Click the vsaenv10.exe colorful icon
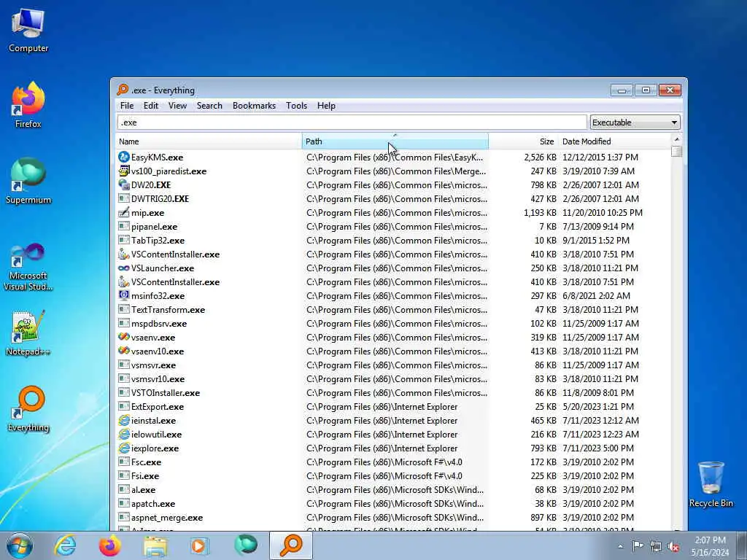Screen dimensions: 747x560 pos(124,351)
